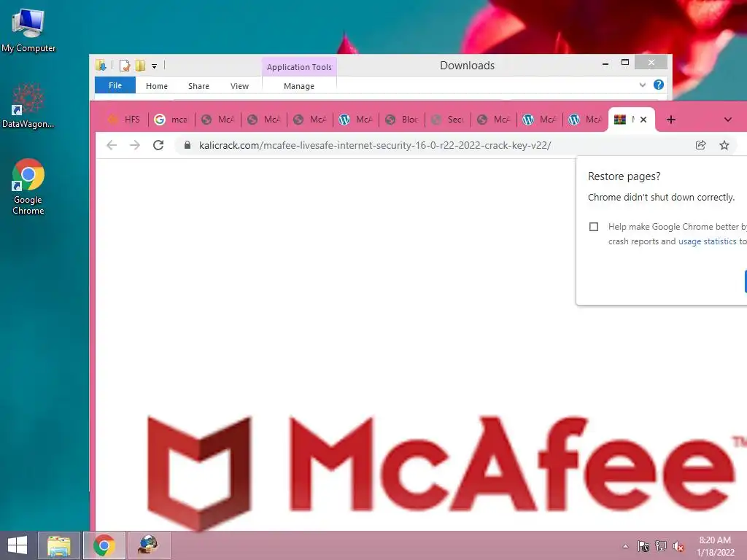This screenshot has width=747, height=560.
Task: Tick the 'Help make Google Chrome better' checkbox
Action: [x=594, y=227]
